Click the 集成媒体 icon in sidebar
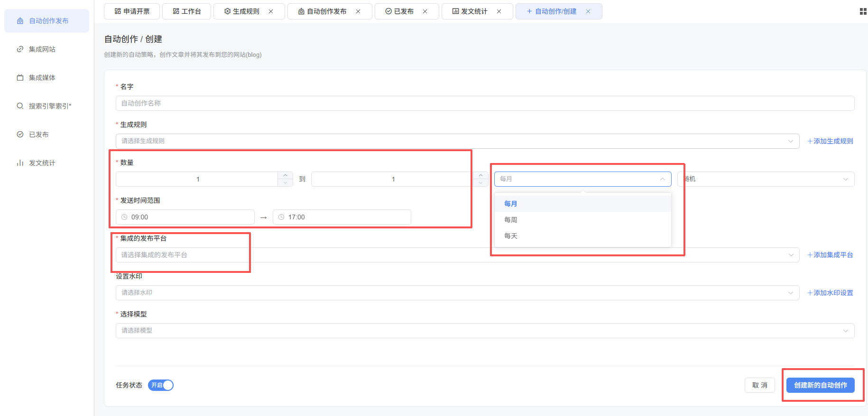The width and height of the screenshot is (868, 416). tap(20, 78)
